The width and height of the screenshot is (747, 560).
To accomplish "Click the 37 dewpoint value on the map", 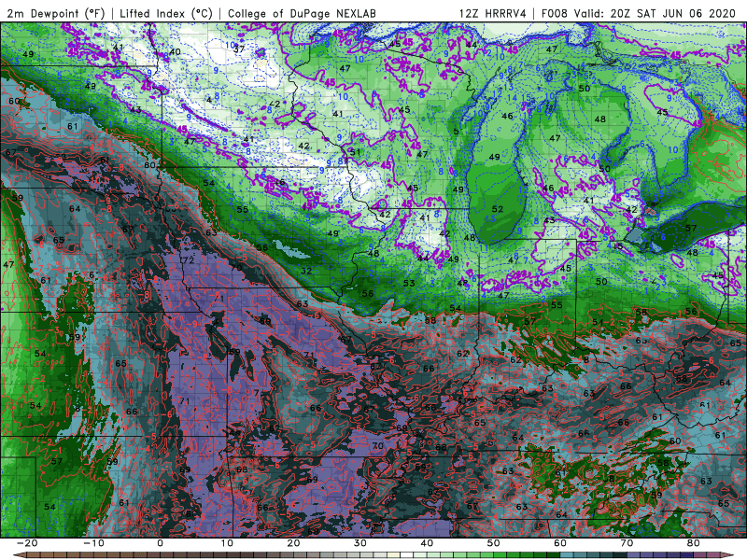I will (x=239, y=49).
